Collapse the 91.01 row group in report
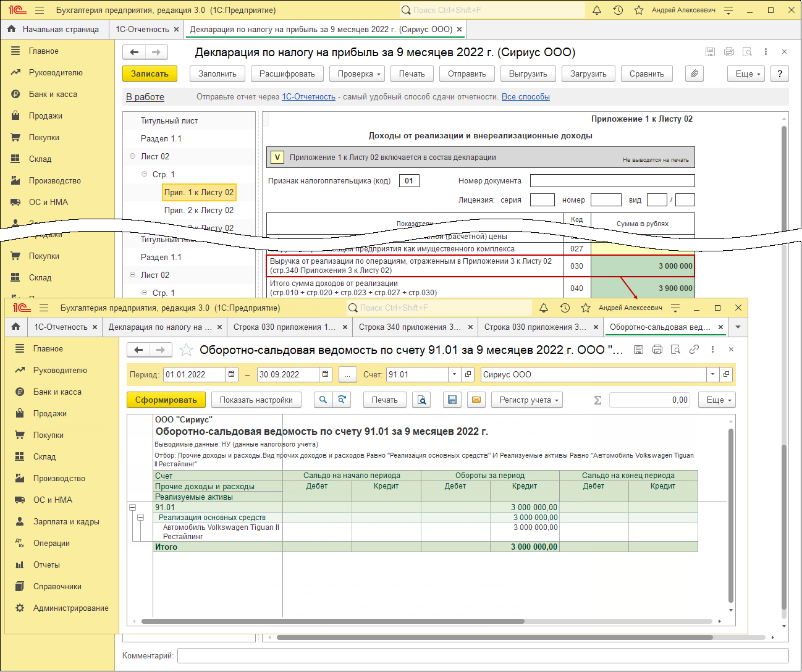The height and width of the screenshot is (672, 802). point(132,507)
